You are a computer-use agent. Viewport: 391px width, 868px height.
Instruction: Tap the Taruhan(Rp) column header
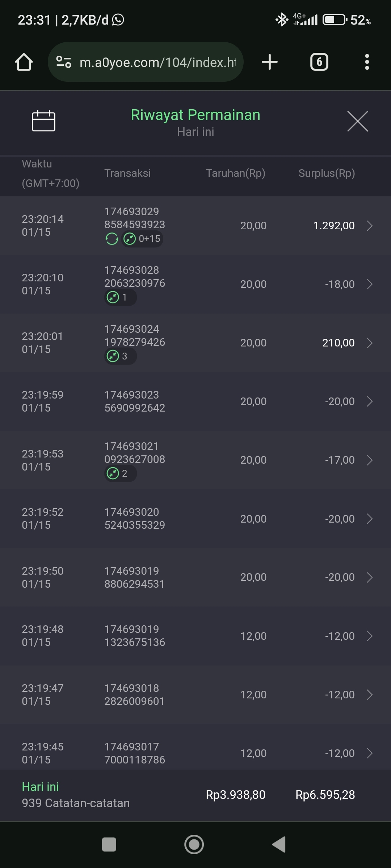click(235, 173)
